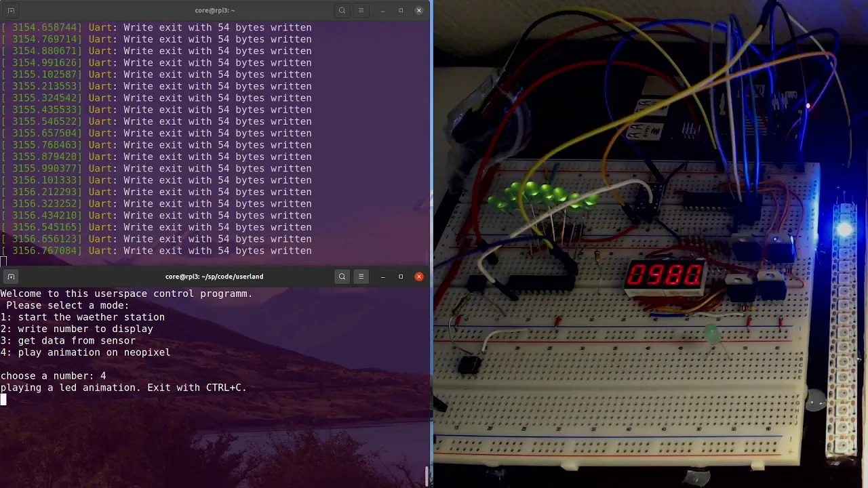The image size is (868, 488).
Task: Click log line with timestamp 3156.434210
Action: pyautogui.click(x=157, y=216)
